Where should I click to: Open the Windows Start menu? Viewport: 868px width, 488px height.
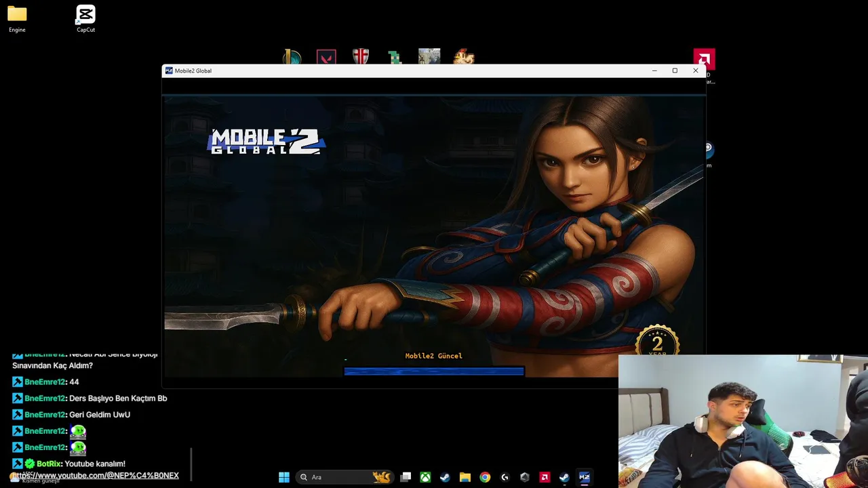(284, 477)
